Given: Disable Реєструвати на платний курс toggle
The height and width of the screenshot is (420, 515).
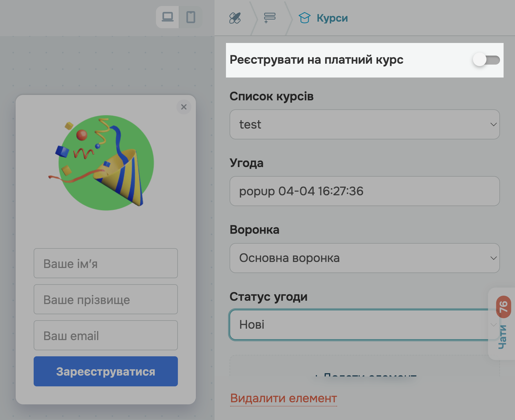Looking at the screenshot, I should (x=487, y=60).
